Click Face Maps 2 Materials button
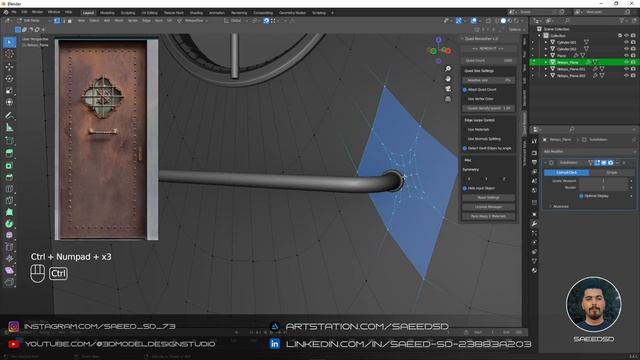640x360 pixels. (x=488, y=216)
